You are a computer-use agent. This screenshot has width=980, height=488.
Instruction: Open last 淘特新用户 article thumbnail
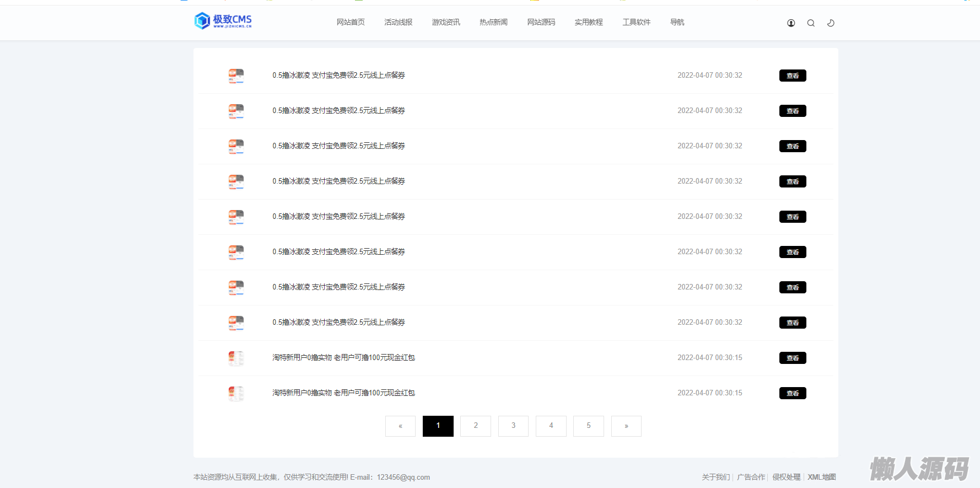[236, 393]
